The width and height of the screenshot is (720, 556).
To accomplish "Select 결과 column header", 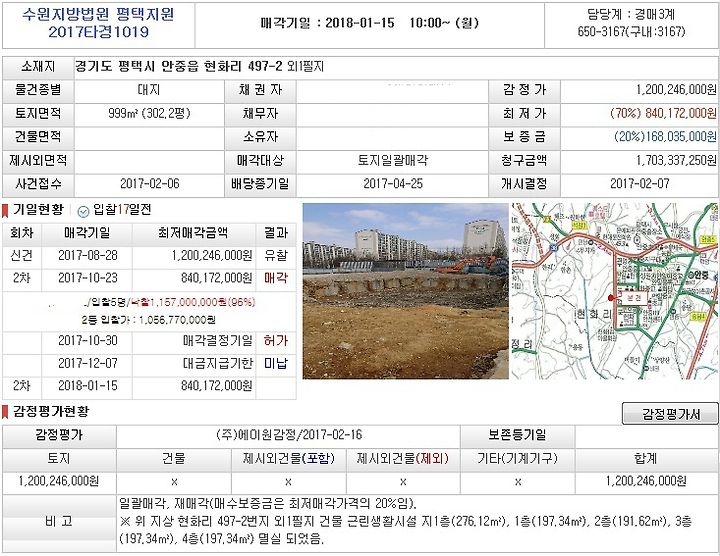I will 276,233.
